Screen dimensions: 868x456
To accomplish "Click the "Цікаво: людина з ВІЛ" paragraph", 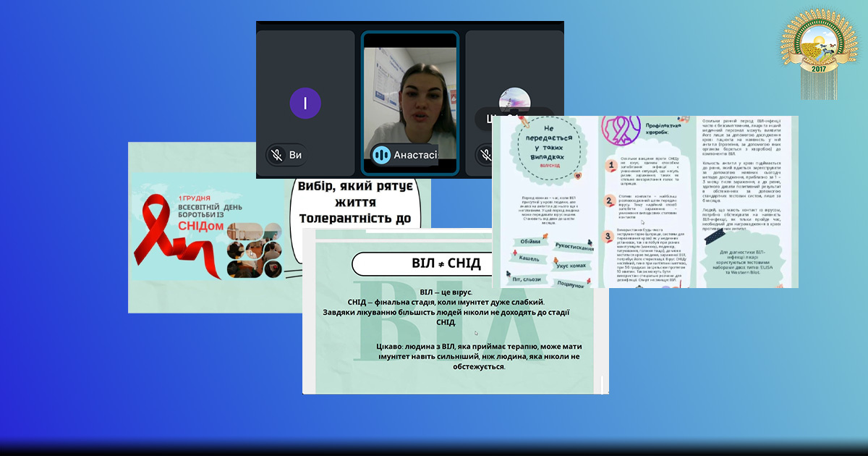I will coord(479,356).
